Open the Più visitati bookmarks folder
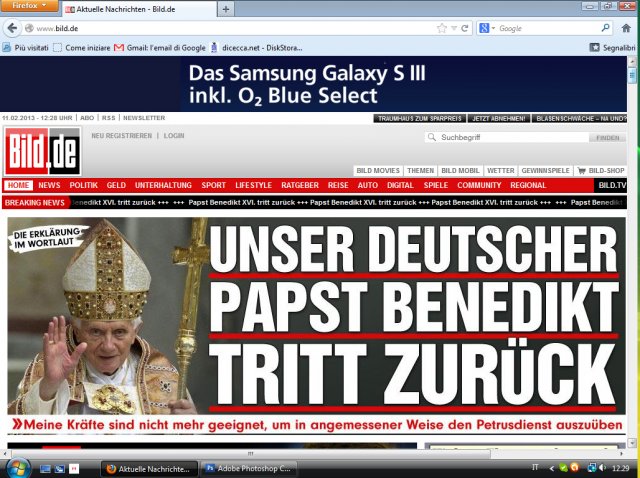Image resolution: width=640 pixels, height=478 pixels. (x=26, y=48)
